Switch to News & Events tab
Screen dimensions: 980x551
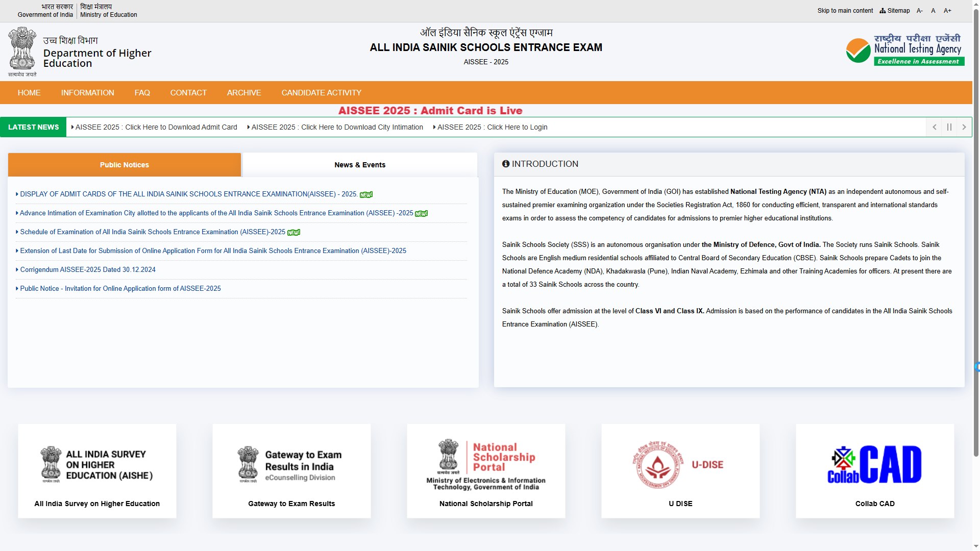(x=360, y=165)
